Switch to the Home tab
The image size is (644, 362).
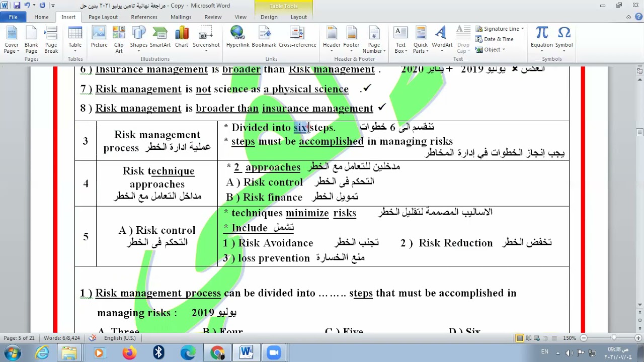[x=41, y=17]
